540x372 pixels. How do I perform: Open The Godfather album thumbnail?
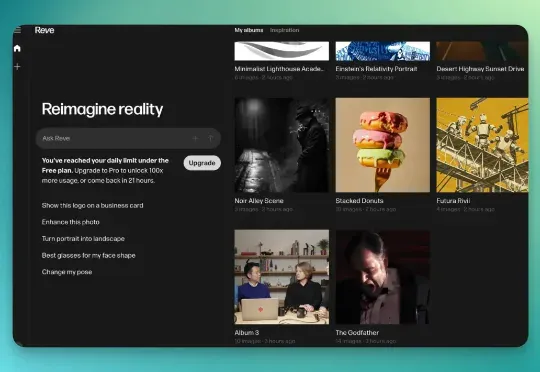[x=383, y=277]
